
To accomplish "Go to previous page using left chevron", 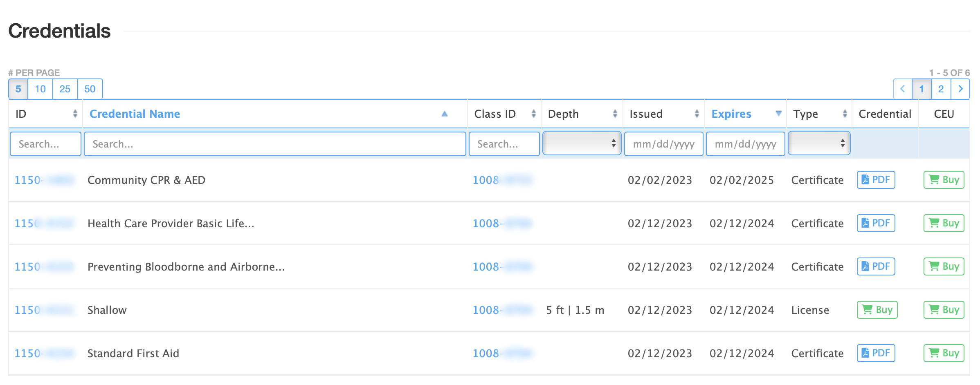I will pyautogui.click(x=902, y=89).
